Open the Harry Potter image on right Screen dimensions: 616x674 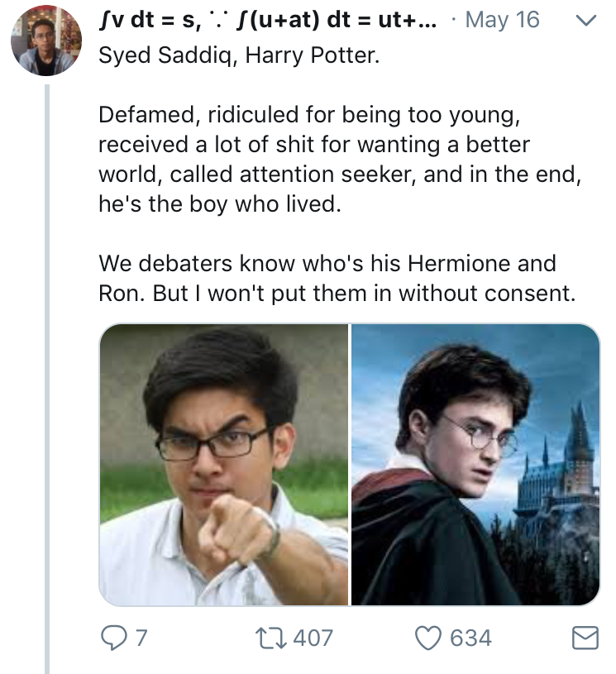[475, 464]
